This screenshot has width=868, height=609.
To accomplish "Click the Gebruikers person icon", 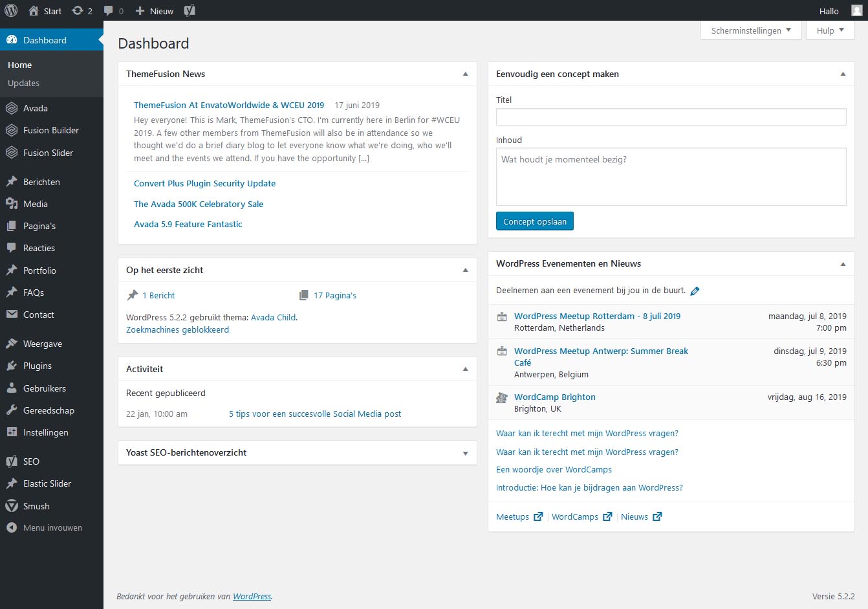I will (12, 388).
